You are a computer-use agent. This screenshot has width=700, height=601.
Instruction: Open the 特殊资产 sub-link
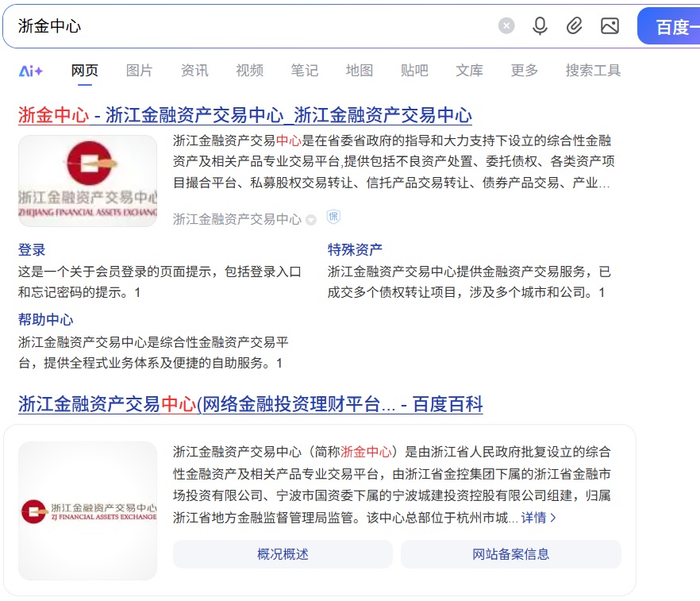tap(355, 250)
